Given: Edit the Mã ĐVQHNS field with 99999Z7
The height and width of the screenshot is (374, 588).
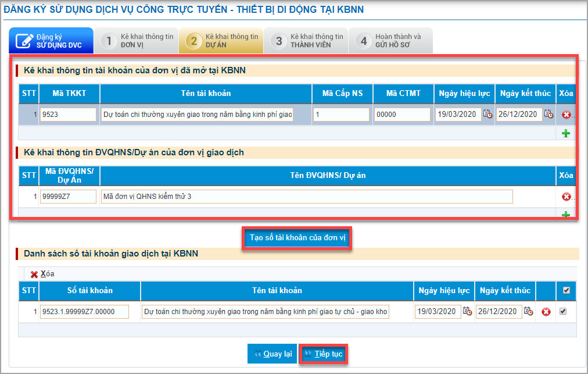Looking at the screenshot, I should point(68,197).
